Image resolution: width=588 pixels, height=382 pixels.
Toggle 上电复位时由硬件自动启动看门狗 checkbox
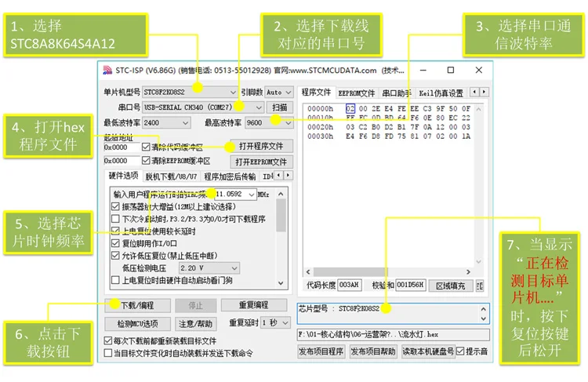115,280
